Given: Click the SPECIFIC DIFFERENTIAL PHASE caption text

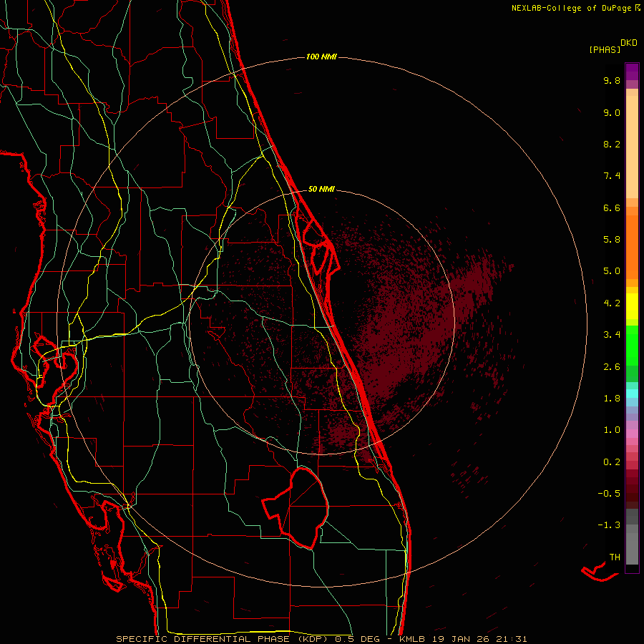Looking at the screenshot, I should [203, 639].
